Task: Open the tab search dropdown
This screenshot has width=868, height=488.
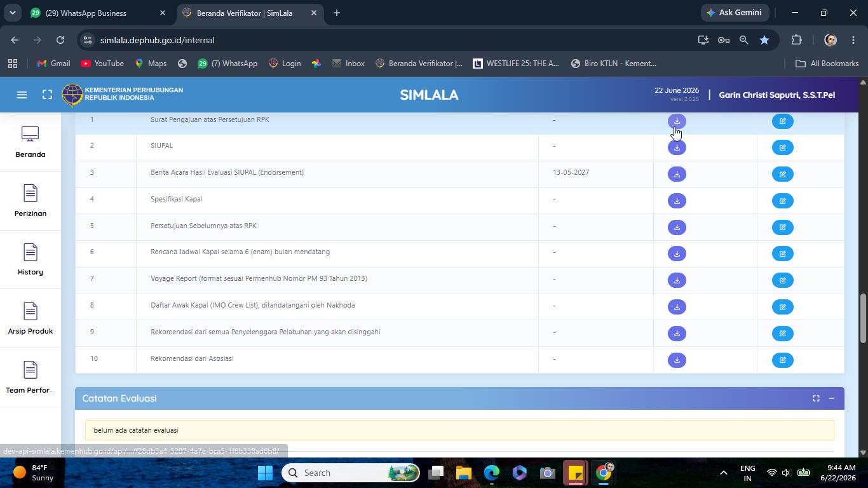Action: [12, 13]
